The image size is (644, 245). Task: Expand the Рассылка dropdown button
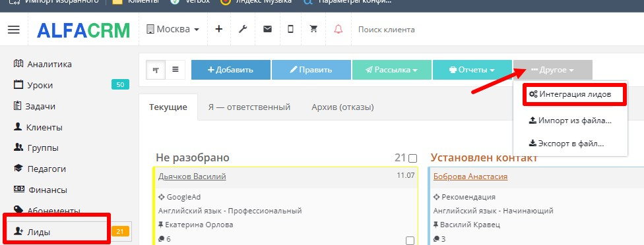tap(392, 70)
